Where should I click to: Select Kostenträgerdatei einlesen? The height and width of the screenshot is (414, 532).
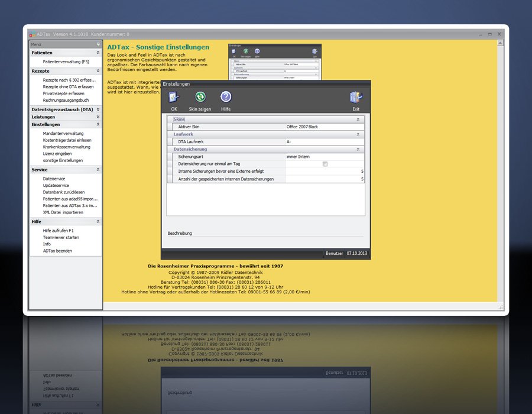[67, 140]
